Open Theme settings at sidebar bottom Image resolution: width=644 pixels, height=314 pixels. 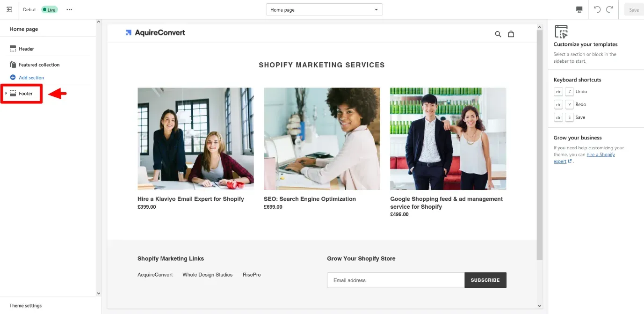(x=26, y=306)
